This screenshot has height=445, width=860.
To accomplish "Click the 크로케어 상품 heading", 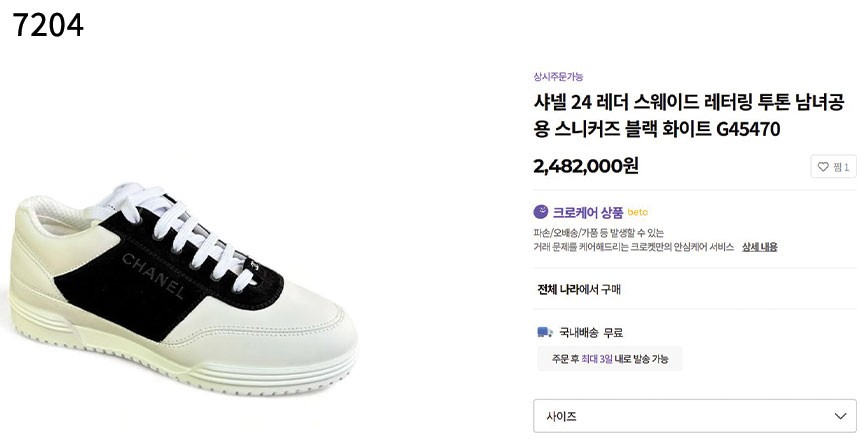I will 587,212.
